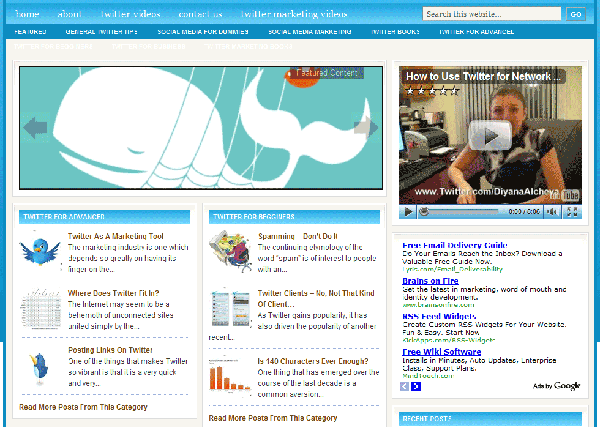Viewport: 600px width, 427px height.
Task: Open Twitter Marketing Books category
Action: pyautogui.click(x=248, y=47)
